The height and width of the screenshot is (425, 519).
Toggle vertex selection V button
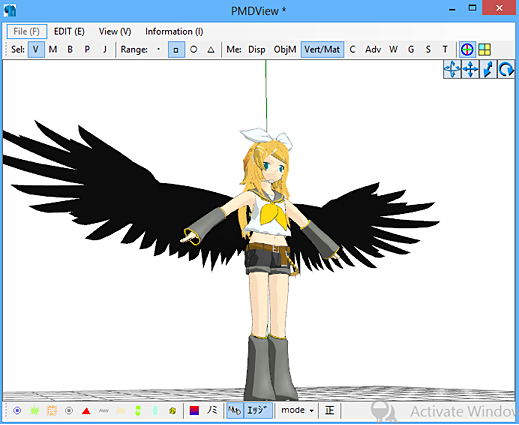(36, 50)
